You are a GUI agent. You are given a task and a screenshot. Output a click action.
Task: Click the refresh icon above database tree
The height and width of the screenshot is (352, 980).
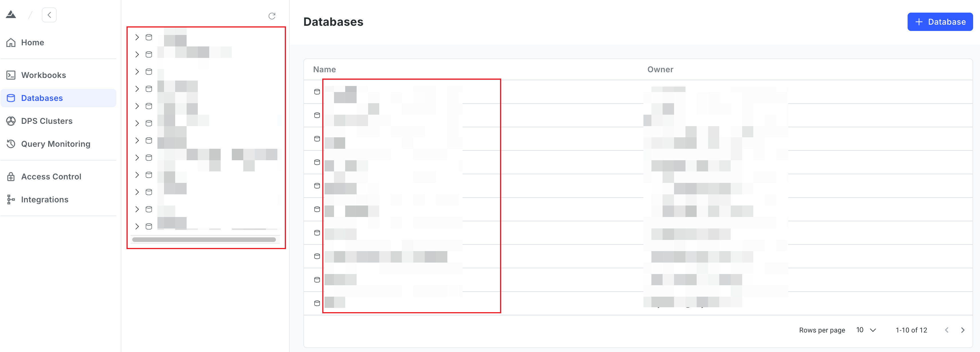coord(272,16)
